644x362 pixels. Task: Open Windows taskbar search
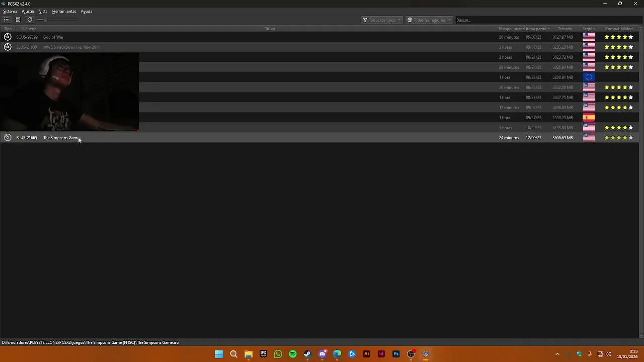coord(233,354)
